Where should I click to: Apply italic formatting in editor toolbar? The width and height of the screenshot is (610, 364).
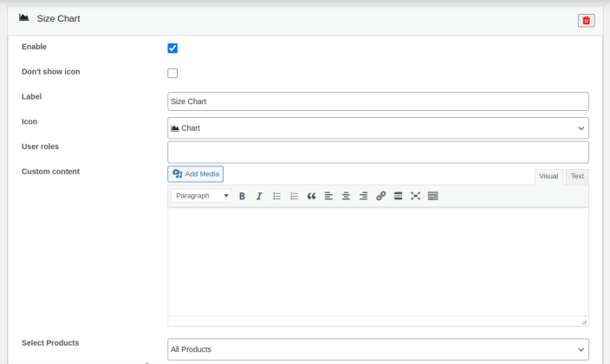259,196
